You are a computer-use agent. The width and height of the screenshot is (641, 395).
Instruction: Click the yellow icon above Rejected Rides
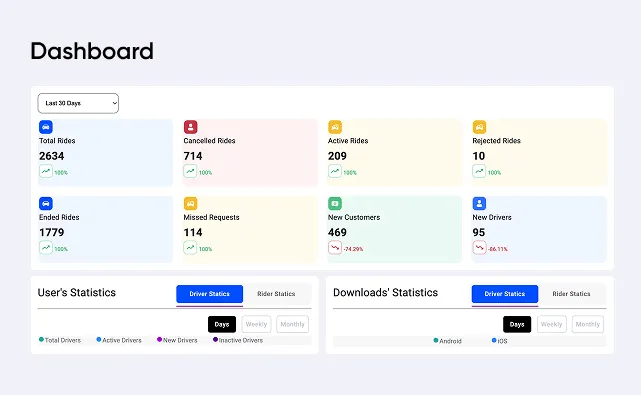point(480,127)
